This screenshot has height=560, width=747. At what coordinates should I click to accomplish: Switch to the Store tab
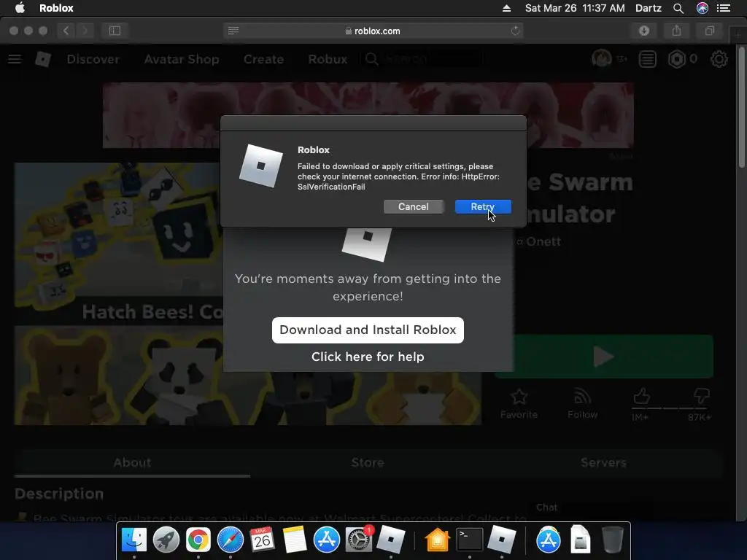click(x=368, y=462)
